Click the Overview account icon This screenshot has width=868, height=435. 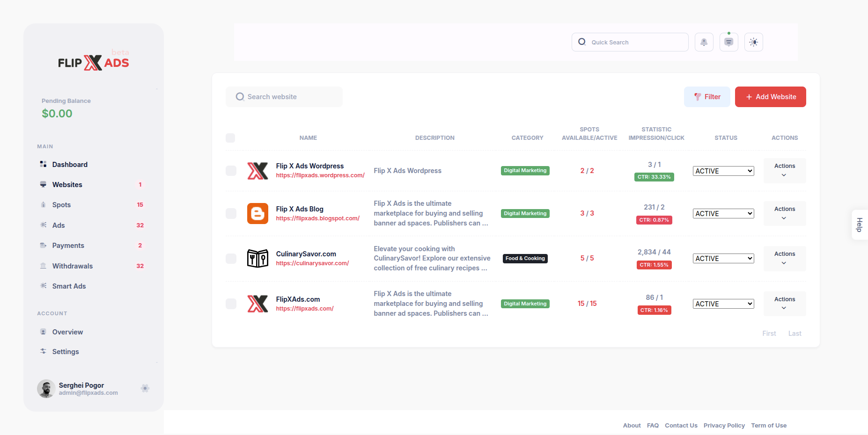[43, 332]
